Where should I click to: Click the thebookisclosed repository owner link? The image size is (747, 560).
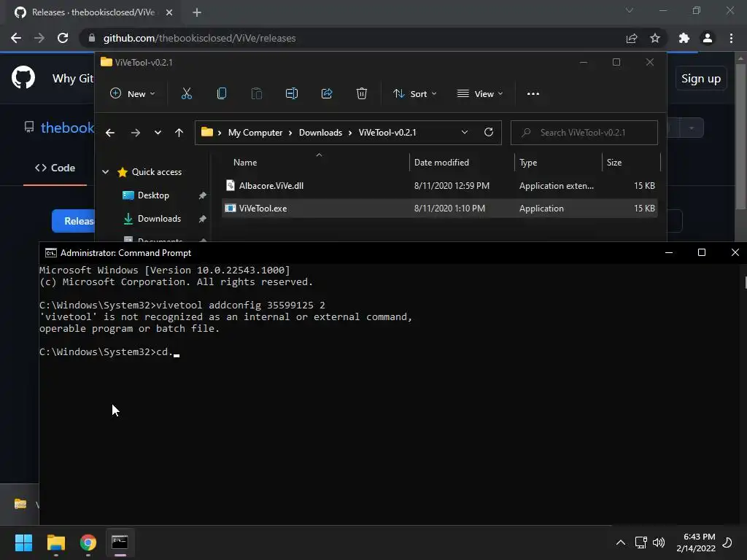pos(67,128)
